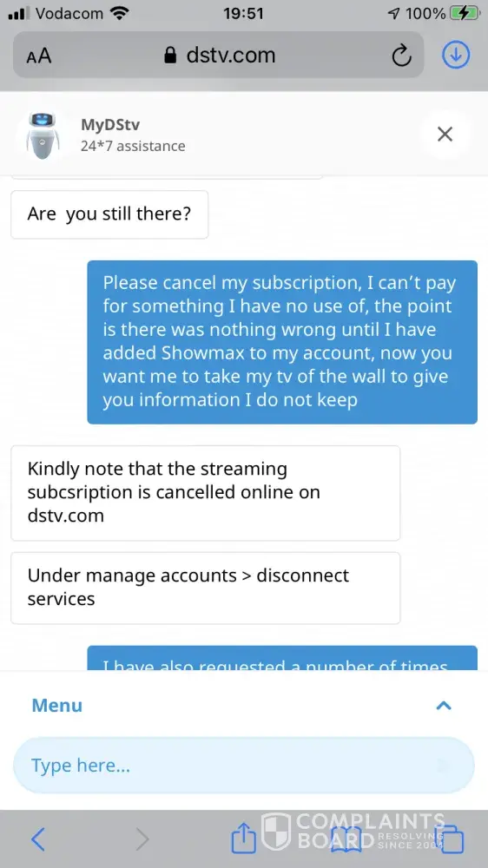The height and width of the screenshot is (868, 488).
Task: Tap the Safari forward arrow
Action: [142, 839]
